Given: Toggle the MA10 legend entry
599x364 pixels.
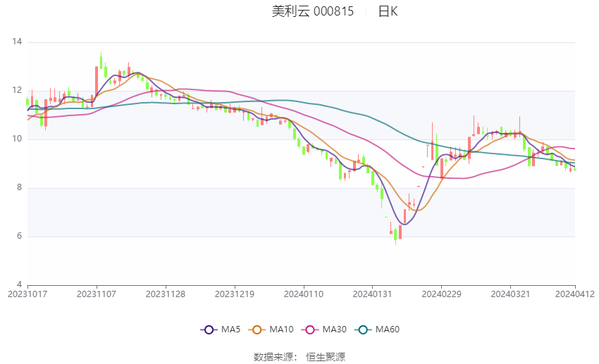Looking at the screenshot, I should pos(271,330).
